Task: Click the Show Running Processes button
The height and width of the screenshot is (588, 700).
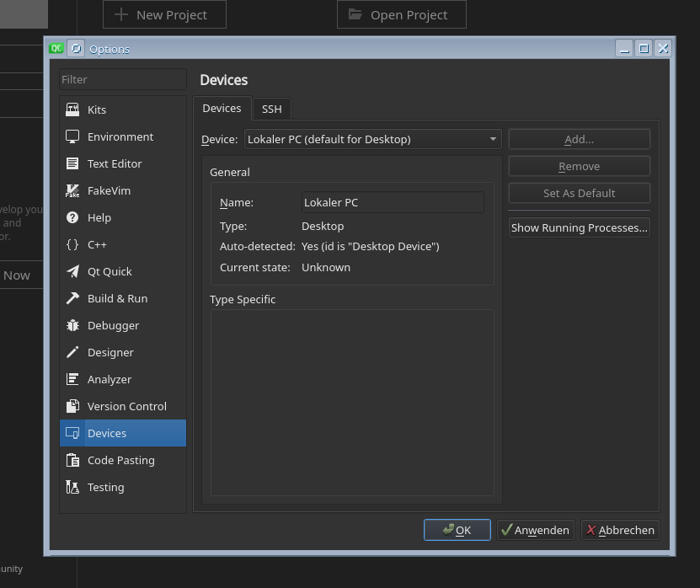Action: pyautogui.click(x=579, y=227)
